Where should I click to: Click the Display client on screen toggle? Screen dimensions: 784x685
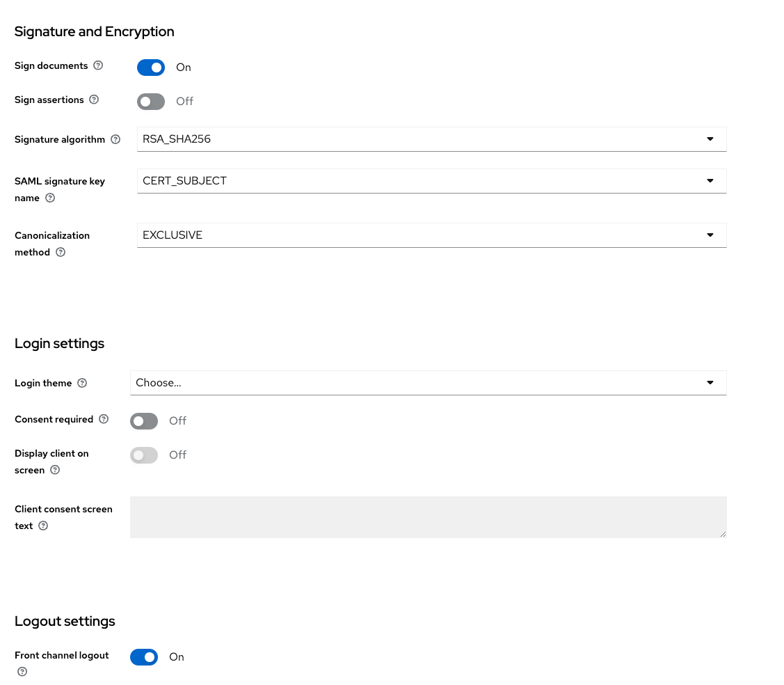(144, 455)
